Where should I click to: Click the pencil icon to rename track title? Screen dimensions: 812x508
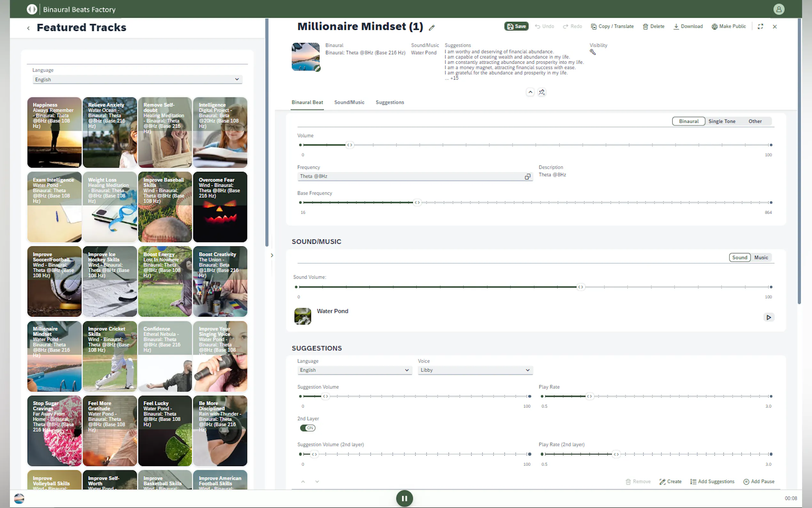coord(432,28)
